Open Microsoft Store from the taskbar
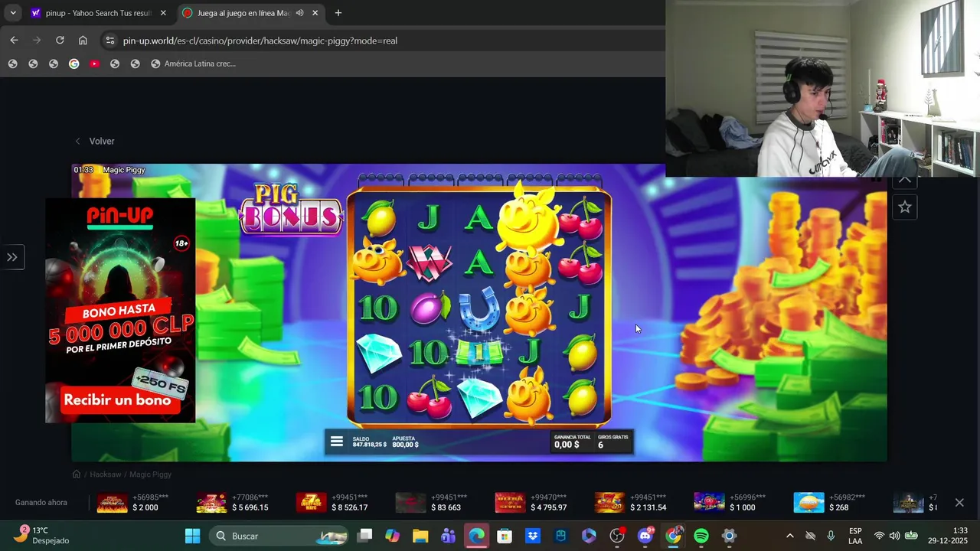This screenshot has height=551, width=980. pos(505,536)
